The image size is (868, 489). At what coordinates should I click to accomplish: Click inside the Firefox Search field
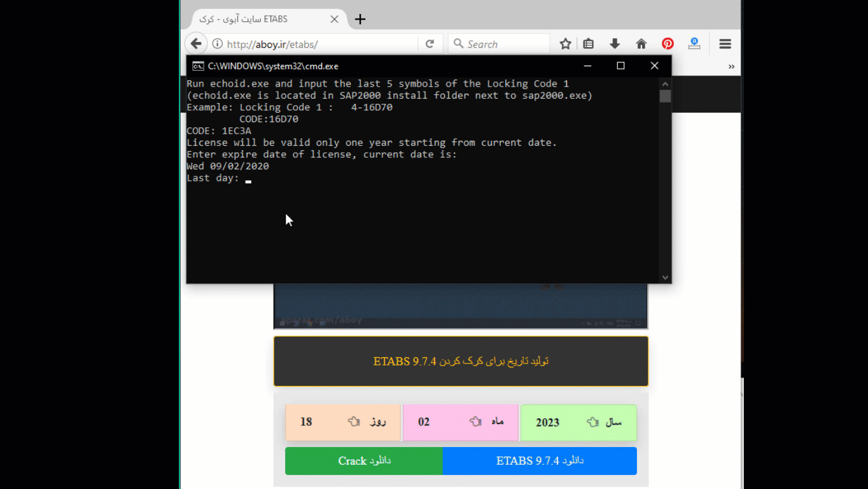coord(503,44)
